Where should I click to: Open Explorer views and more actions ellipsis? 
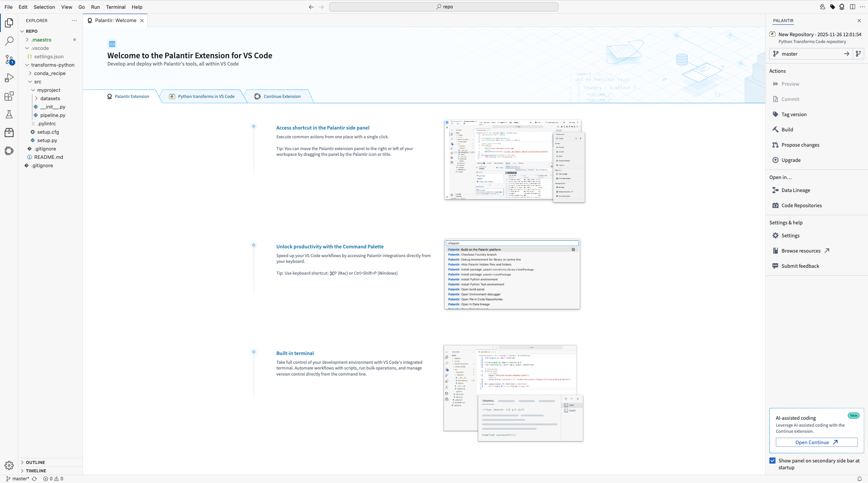tap(74, 21)
